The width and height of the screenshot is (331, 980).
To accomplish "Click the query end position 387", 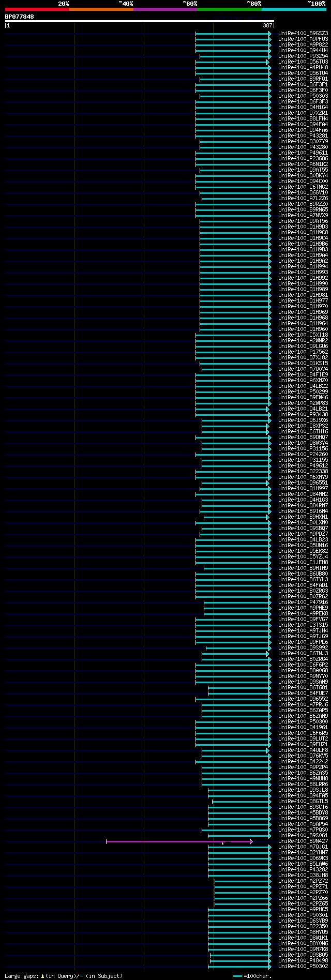I will click(x=267, y=25).
